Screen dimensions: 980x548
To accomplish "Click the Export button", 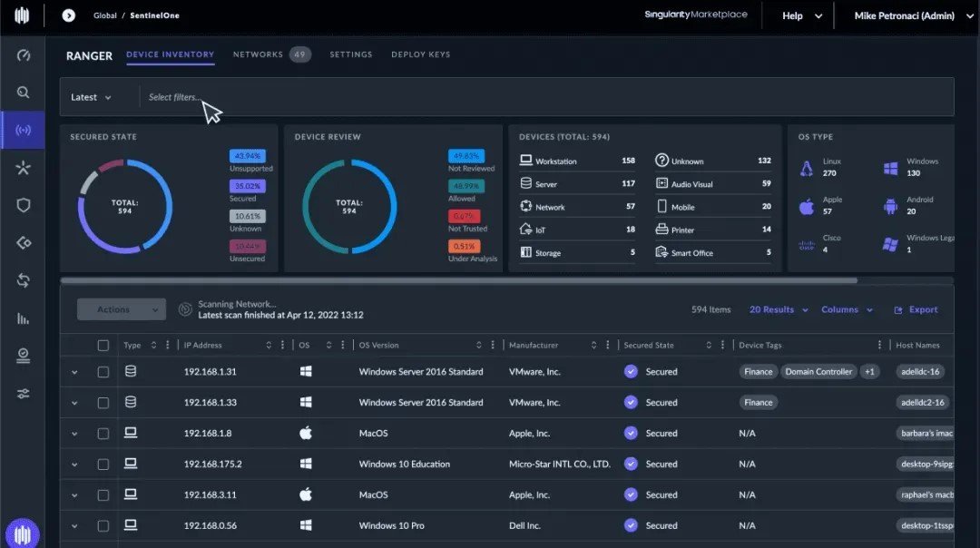I will pyautogui.click(x=916, y=309).
